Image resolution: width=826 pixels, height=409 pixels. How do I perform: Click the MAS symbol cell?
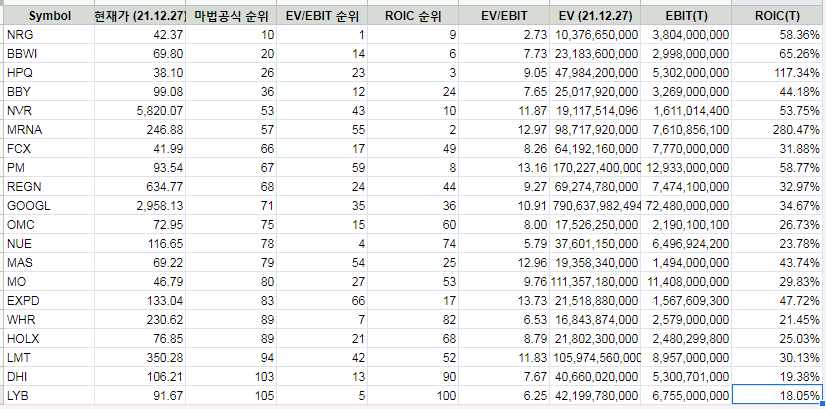click(50, 262)
